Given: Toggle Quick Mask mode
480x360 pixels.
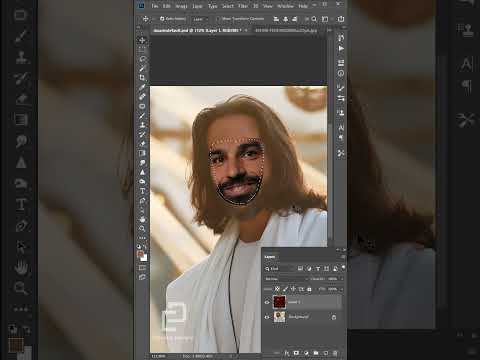Looking at the screenshot, I should click(142, 268).
